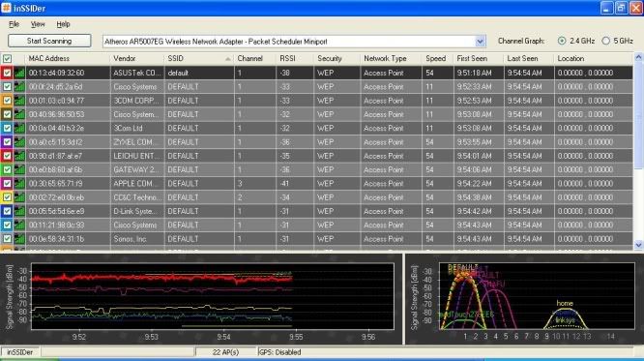644x361 pixels.
Task: Sort by Security column header
Action: pos(337,59)
